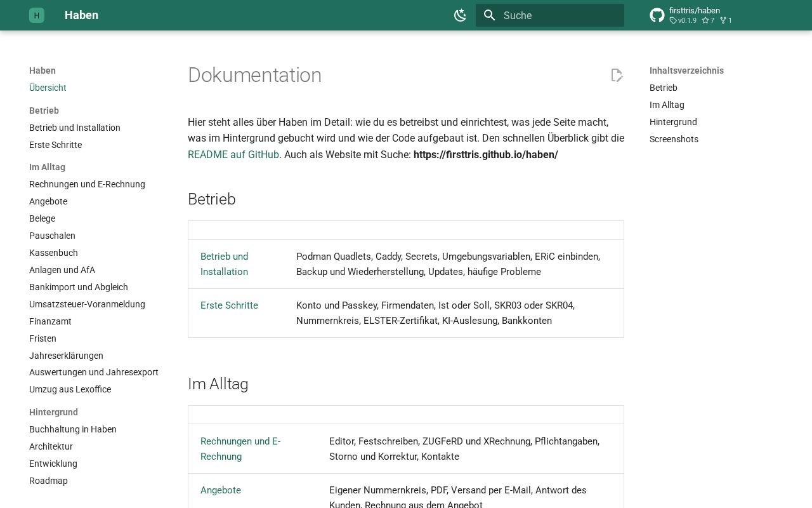Open Betrieb und Installation in sidebar
This screenshot has height=508, width=812.
click(75, 128)
